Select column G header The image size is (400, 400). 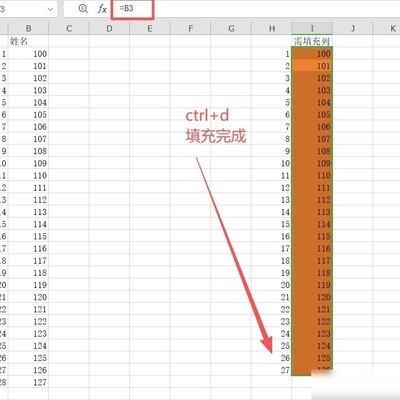tap(231, 29)
